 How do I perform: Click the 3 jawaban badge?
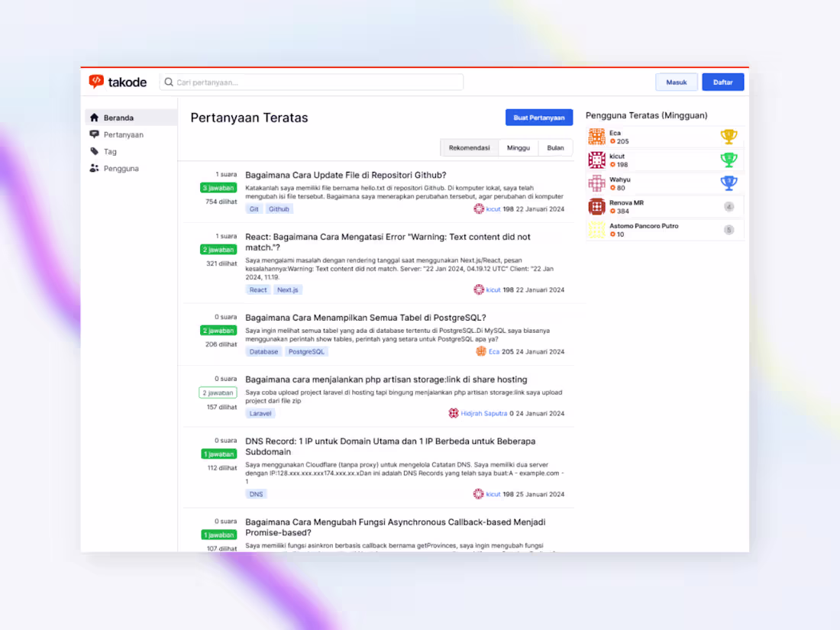coord(218,188)
